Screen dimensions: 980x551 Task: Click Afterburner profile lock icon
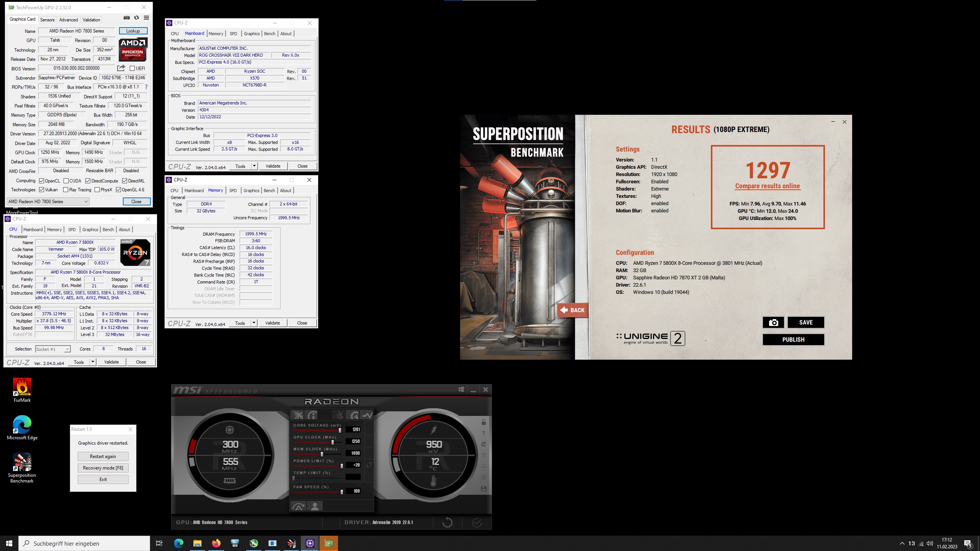coord(483,422)
